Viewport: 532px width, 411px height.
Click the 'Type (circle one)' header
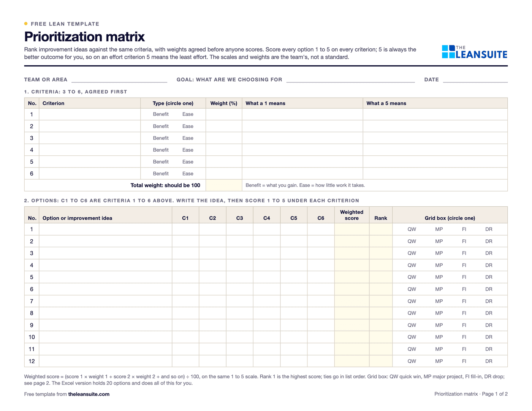tap(173, 103)
